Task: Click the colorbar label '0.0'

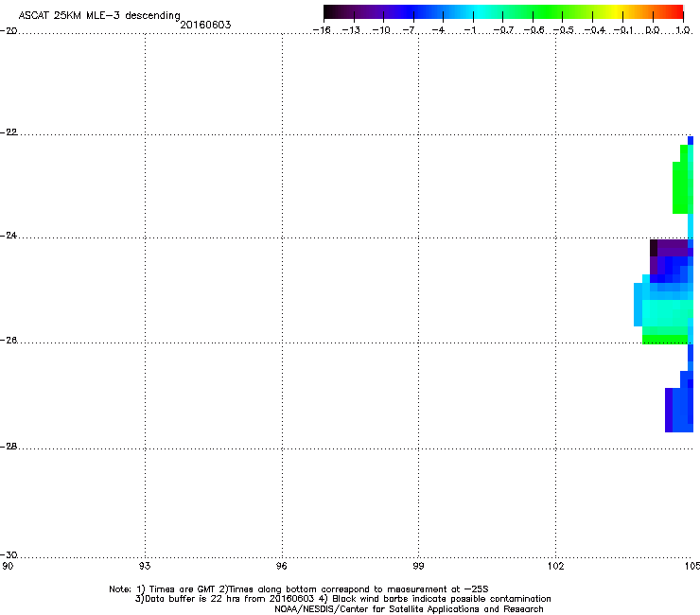Action: tap(653, 30)
